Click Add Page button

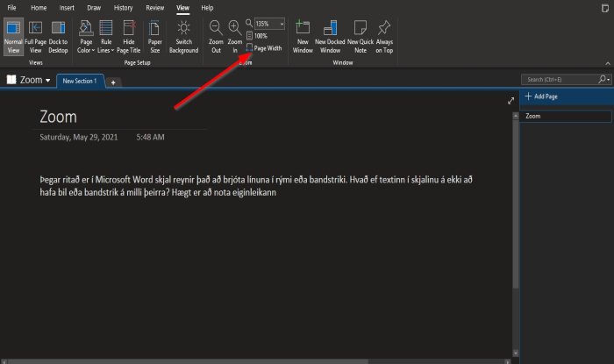coord(541,96)
